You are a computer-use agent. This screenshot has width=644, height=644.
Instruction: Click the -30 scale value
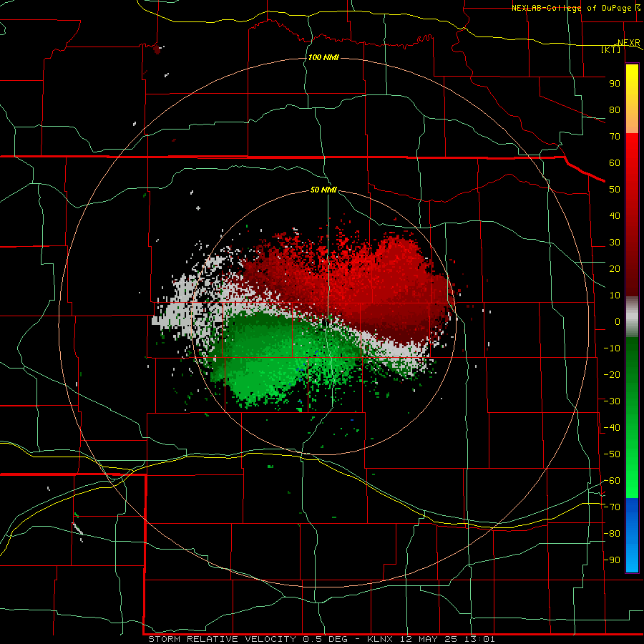(612, 401)
